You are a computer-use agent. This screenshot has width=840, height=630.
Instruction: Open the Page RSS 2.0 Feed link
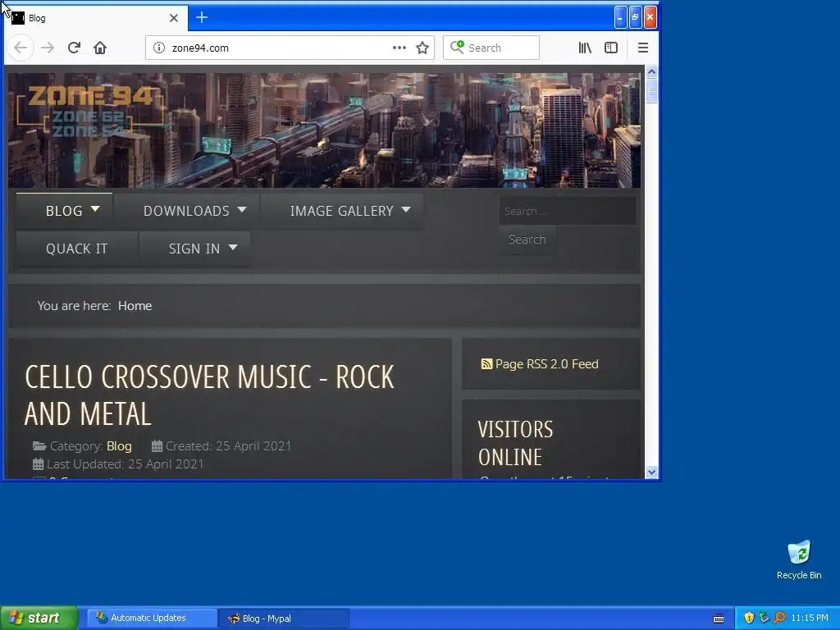(546, 364)
